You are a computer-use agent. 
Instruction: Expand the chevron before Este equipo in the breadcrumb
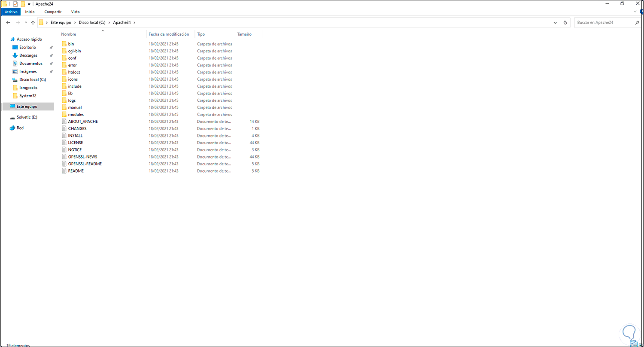point(47,22)
